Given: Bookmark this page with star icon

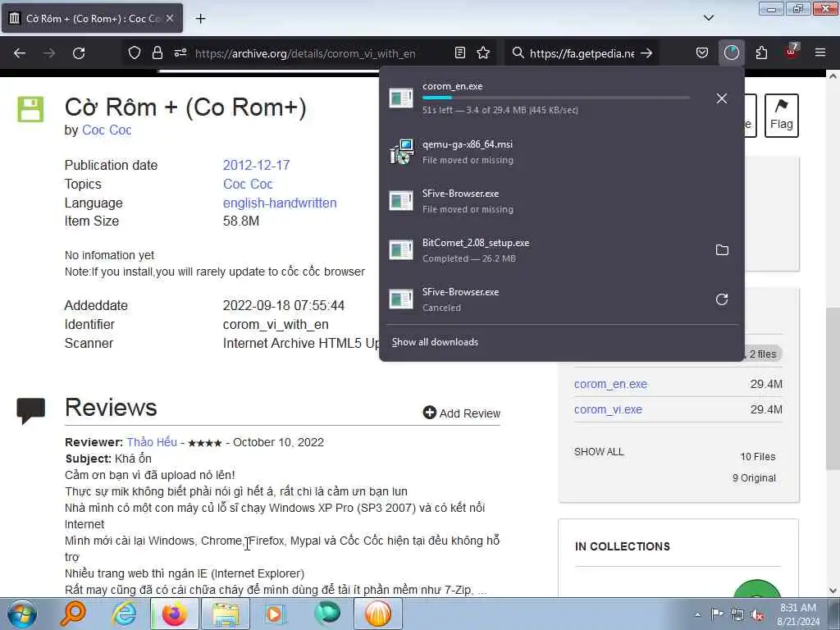Looking at the screenshot, I should (x=483, y=52).
